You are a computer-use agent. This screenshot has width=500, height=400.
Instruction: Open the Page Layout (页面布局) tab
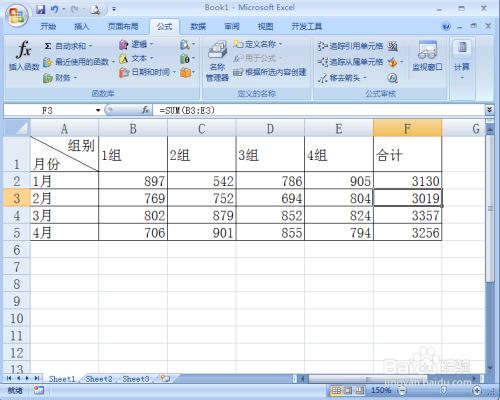[123, 26]
